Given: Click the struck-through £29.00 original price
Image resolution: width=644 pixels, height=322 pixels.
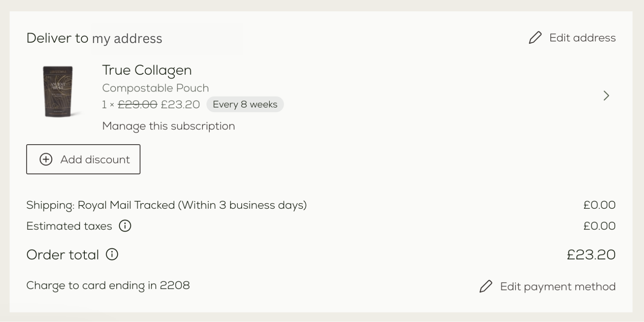Looking at the screenshot, I should coord(137,104).
